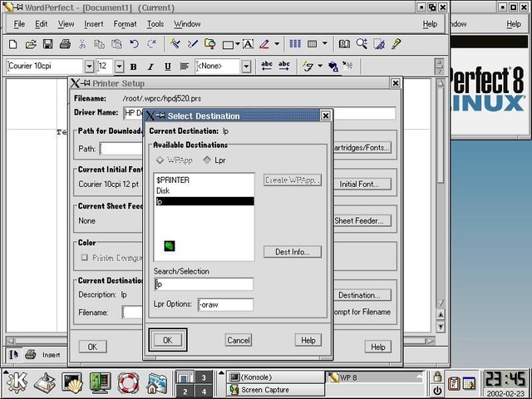Click the New document icon

click(13, 44)
